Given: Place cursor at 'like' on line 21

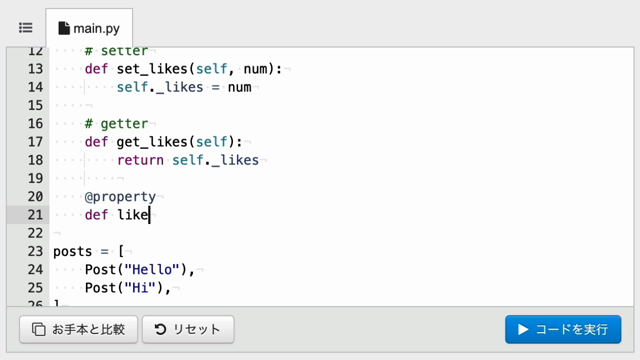Looking at the screenshot, I should 133,215.
